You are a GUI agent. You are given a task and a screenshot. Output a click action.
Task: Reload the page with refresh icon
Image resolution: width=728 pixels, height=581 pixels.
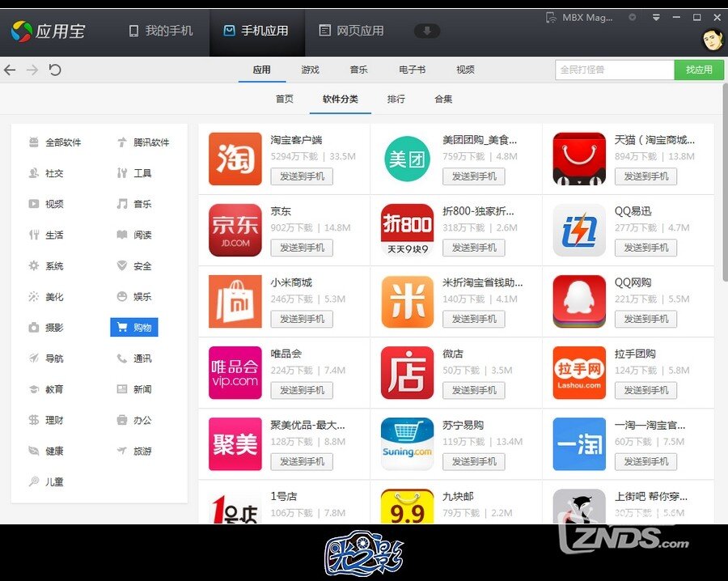click(x=55, y=70)
